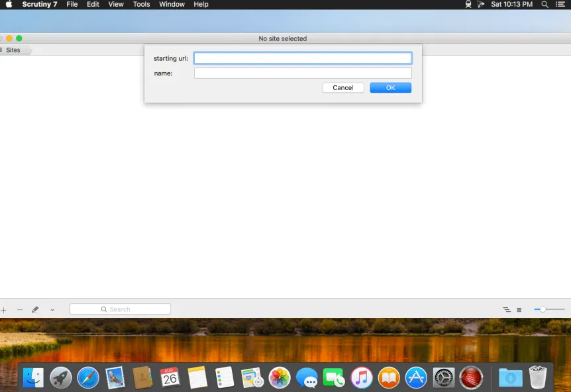
Task: Launch Launchpad from the Dock
Action: (61, 377)
